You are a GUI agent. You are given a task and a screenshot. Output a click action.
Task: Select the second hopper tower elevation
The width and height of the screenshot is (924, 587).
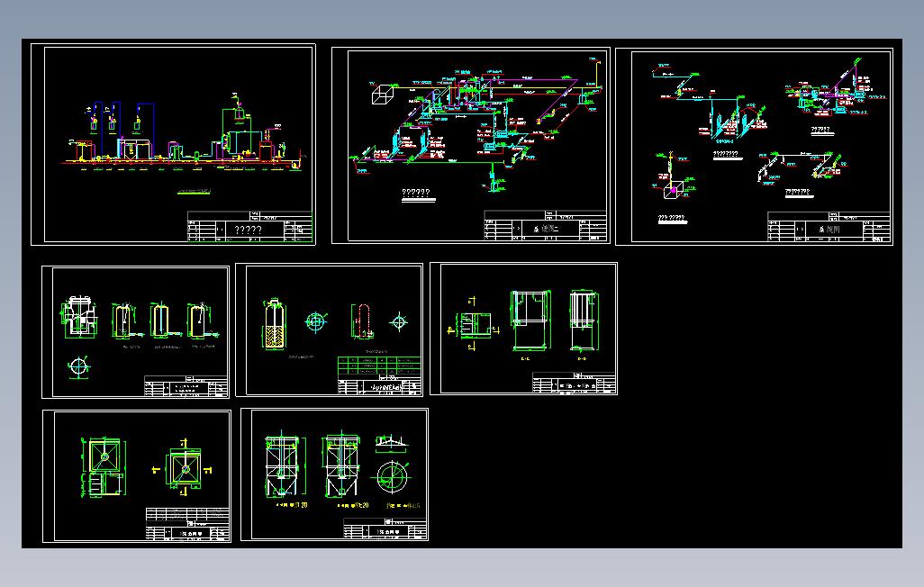pyautogui.click(x=341, y=465)
